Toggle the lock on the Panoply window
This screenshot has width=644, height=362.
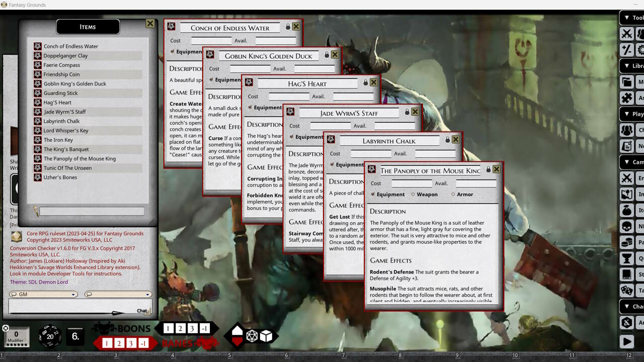488,169
